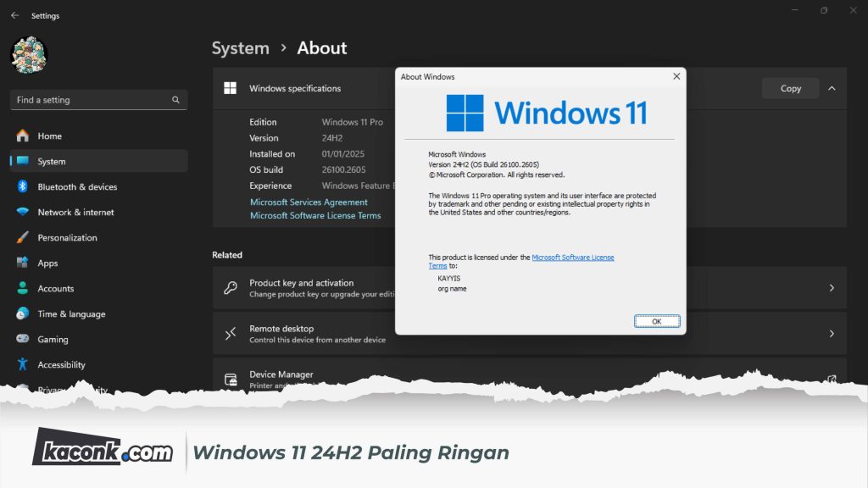Minimize the Settings window

click(794, 10)
